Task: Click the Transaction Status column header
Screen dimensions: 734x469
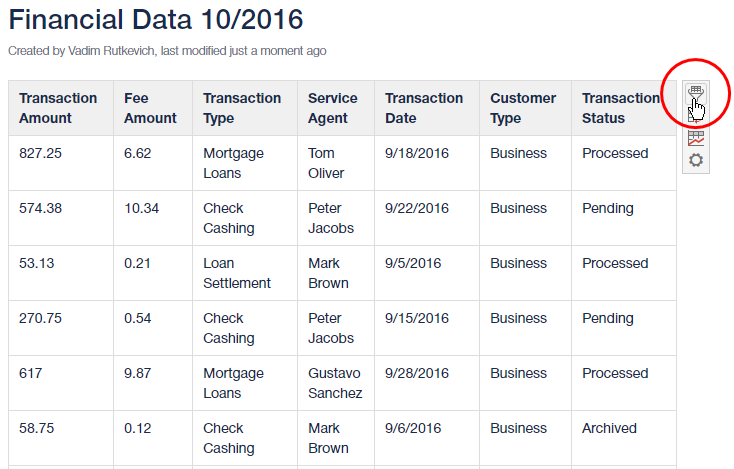Action: pyautogui.click(x=620, y=108)
